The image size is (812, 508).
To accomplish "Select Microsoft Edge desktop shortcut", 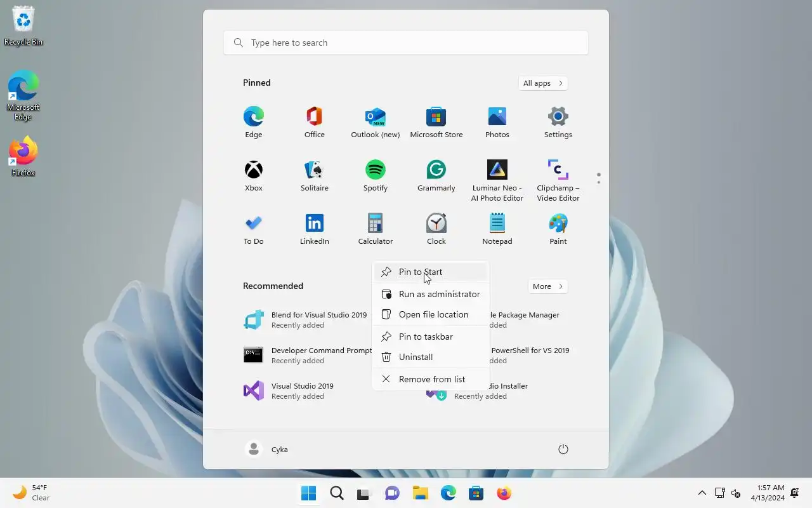I will [x=23, y=95].
